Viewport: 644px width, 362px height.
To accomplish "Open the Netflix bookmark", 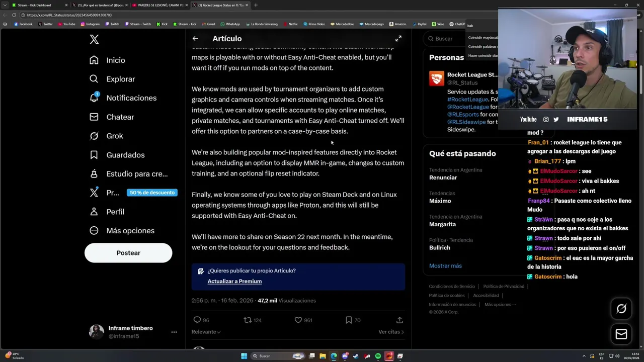I will tap(290, 24).
